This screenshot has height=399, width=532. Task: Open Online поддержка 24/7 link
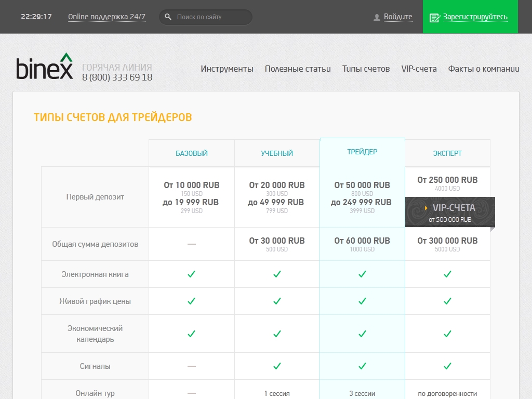[107, 17]
